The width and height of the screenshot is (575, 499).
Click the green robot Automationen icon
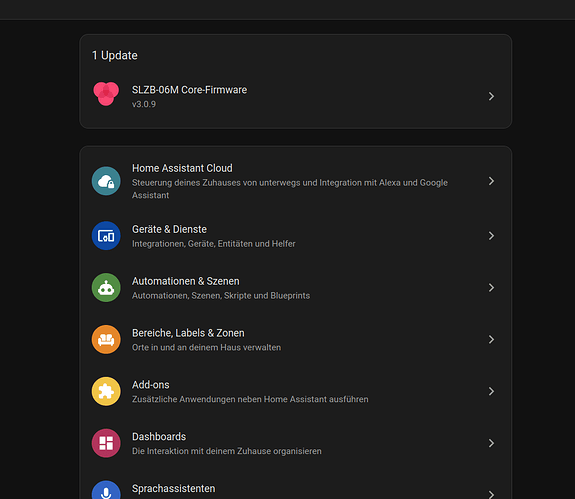click(106, 287)
